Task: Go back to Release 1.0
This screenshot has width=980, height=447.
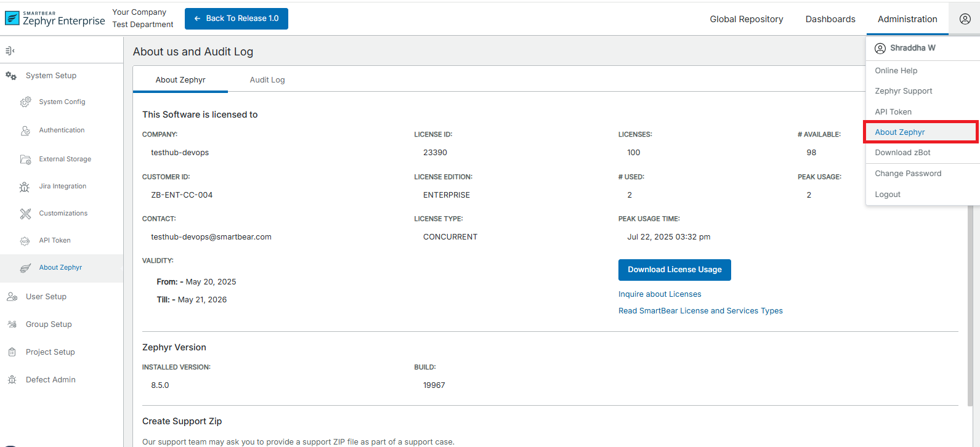Action: (x=237, y=18)
